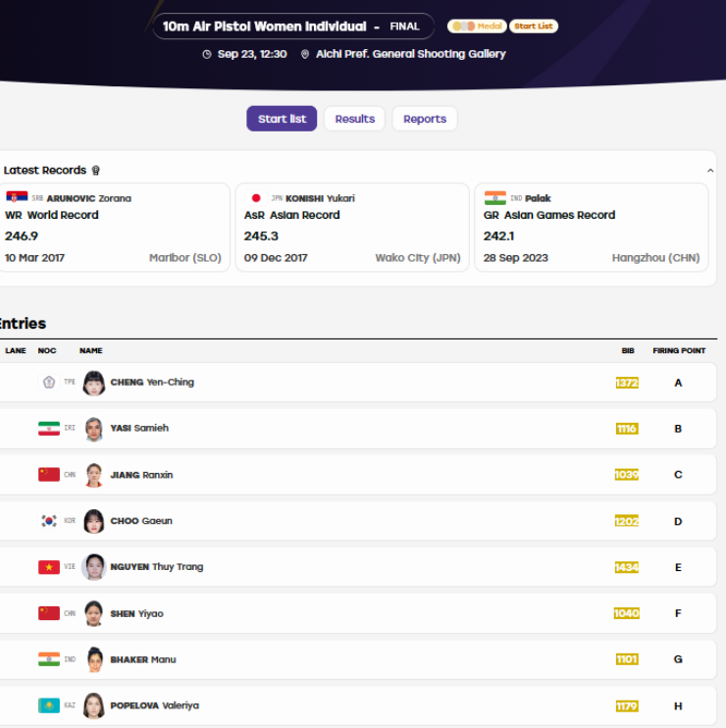Click bib number 1372

point(627,383)
